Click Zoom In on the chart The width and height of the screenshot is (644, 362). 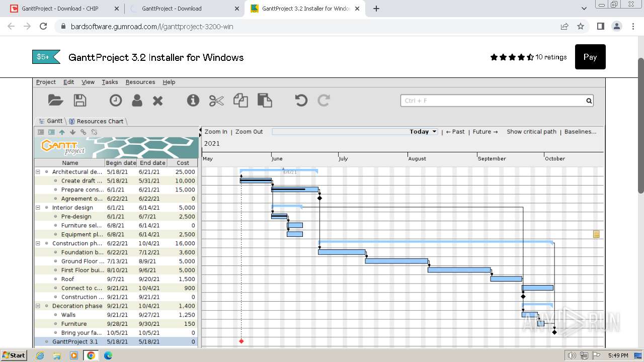[x=216, y=132]
